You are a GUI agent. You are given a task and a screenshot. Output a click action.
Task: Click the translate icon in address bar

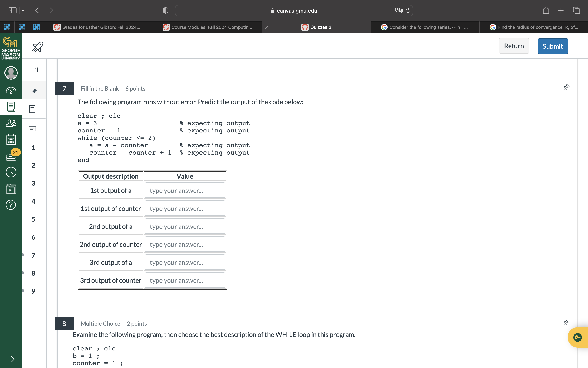coord(399,10)
